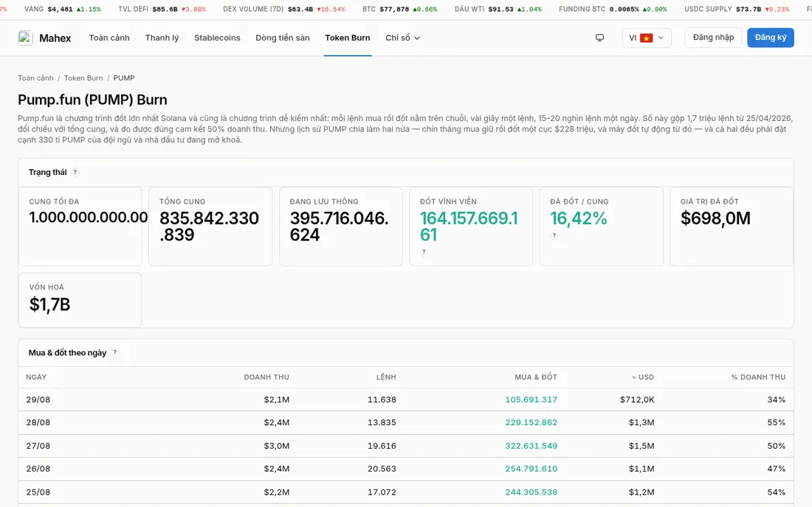Toggle the monitor display theme icon
Image resolution: width=812 pixels, height=507 pixels.
(599, 38)
